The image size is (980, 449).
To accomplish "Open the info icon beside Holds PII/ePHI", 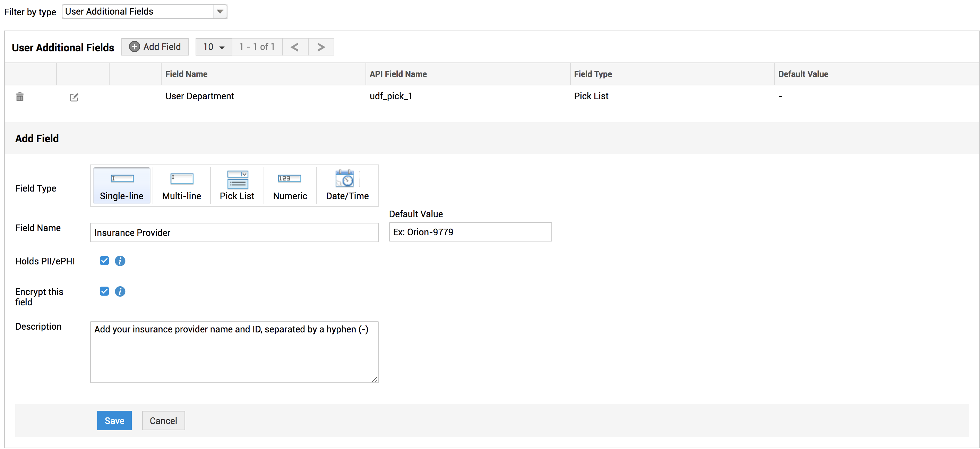I will pos(120,261).
